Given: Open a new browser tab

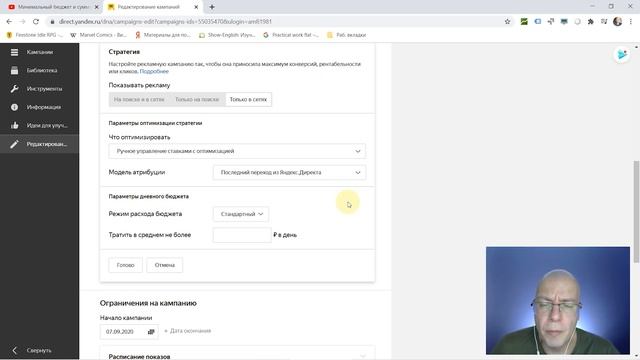Looking at the screenshot, I should [x=212, y=7].
